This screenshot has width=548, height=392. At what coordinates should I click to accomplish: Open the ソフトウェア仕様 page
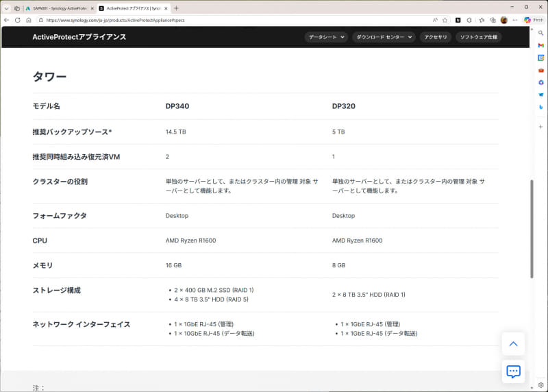(478, 37)
